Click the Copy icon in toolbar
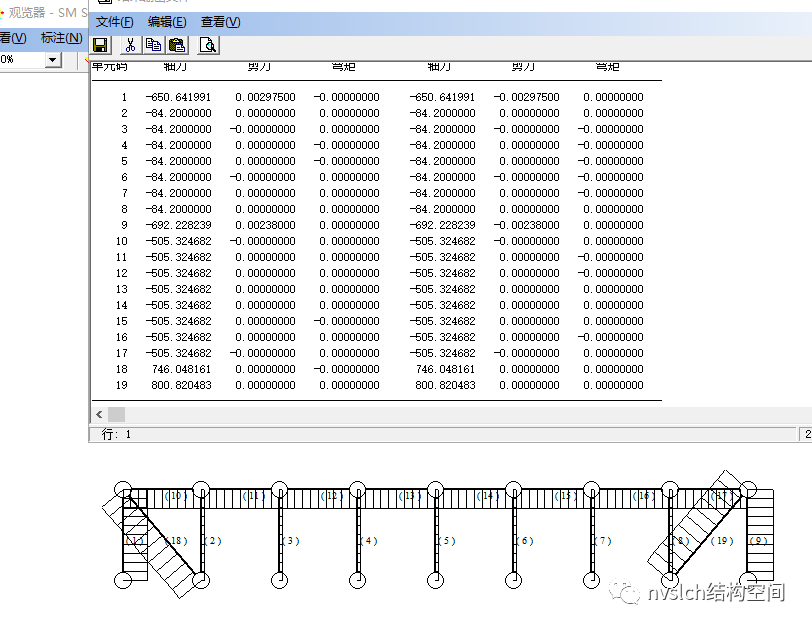 click(x=153, y=45)
